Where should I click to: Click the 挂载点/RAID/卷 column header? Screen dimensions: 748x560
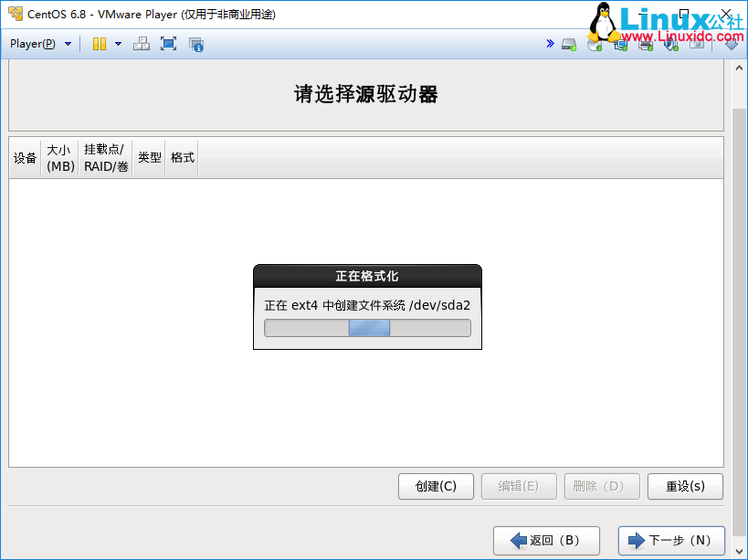coord(104,157)
